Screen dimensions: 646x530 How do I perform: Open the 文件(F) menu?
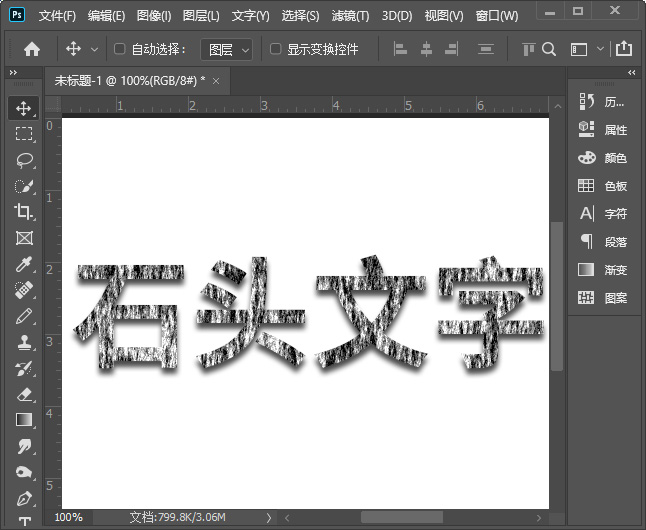57,16
